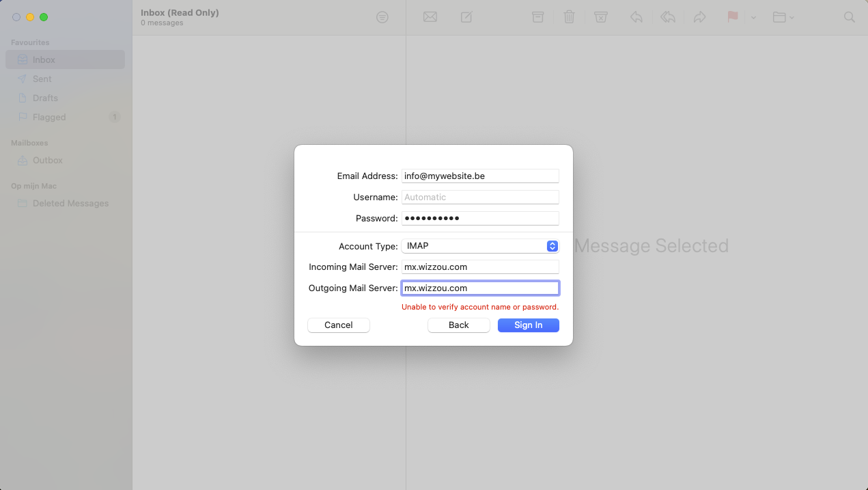Click the Reply icon in the toolbar
The height and width of the screenshot is (490, 868).
click(636, 17)
